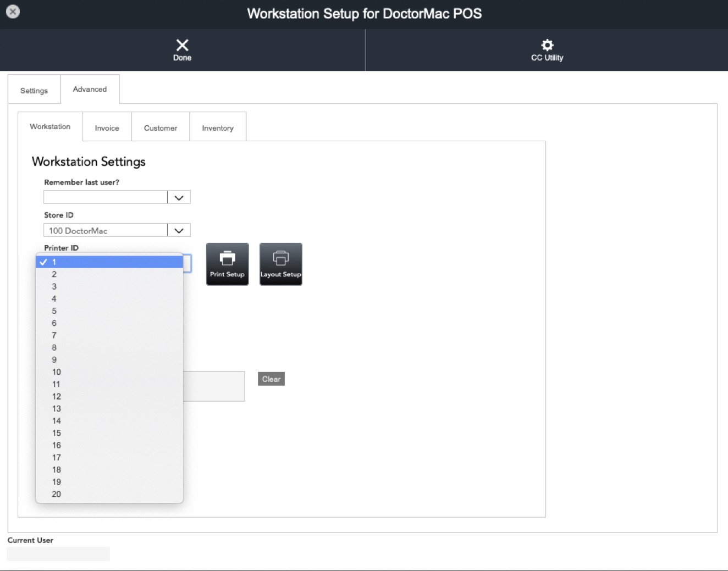Switch to the Advanced tab
728x571 pixels.
click(90, 89)
